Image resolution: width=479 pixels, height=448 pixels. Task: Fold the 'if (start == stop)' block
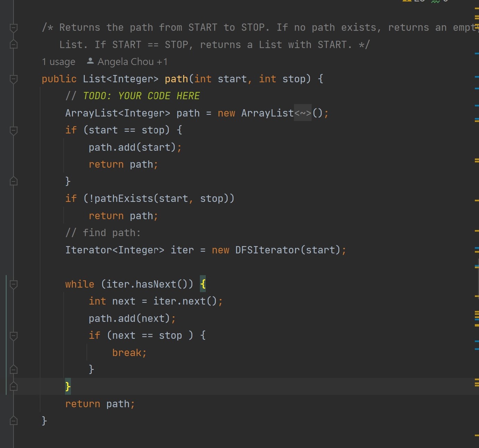pos(13,130)
